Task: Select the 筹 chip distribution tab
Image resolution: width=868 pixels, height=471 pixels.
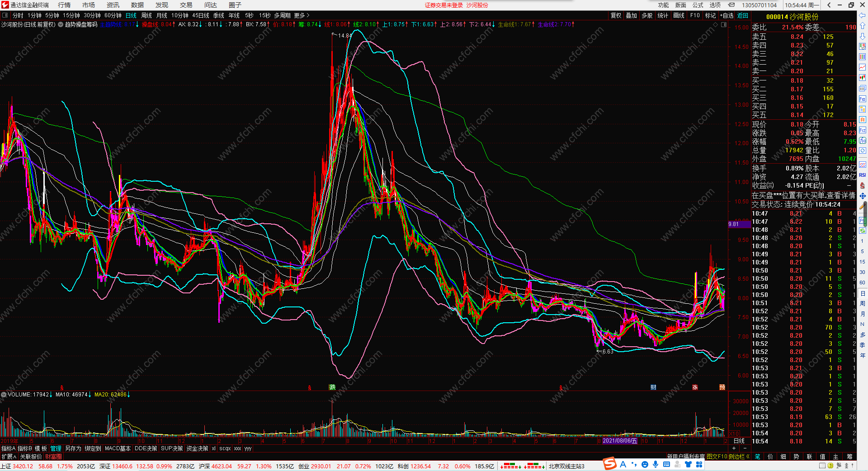Action: click(849, 457)
